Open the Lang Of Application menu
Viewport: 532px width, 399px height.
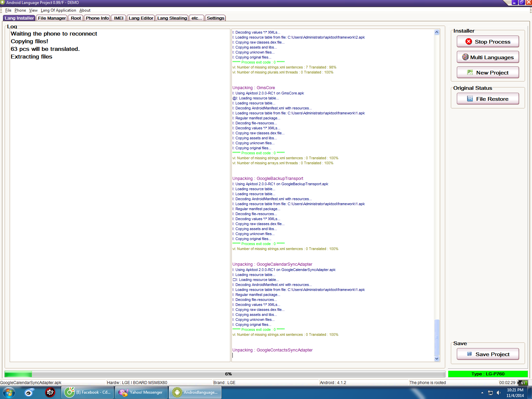pos(59,10)
